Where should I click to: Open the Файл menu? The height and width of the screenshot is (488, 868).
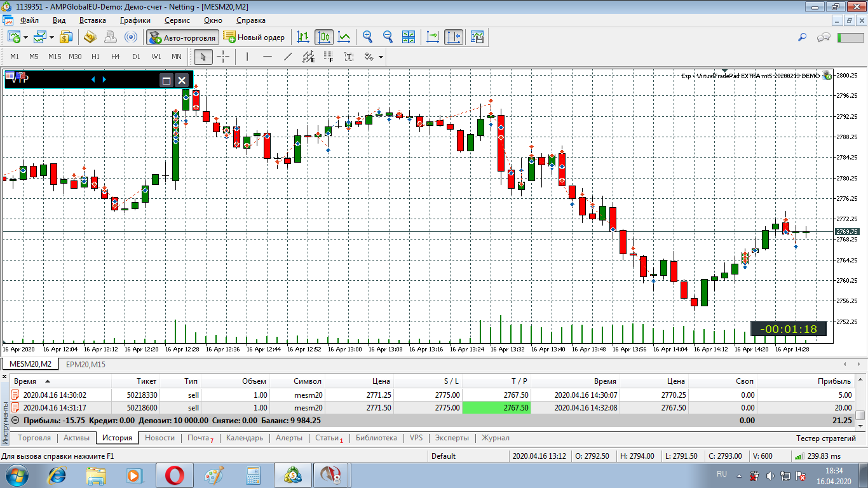pos(29,20)
